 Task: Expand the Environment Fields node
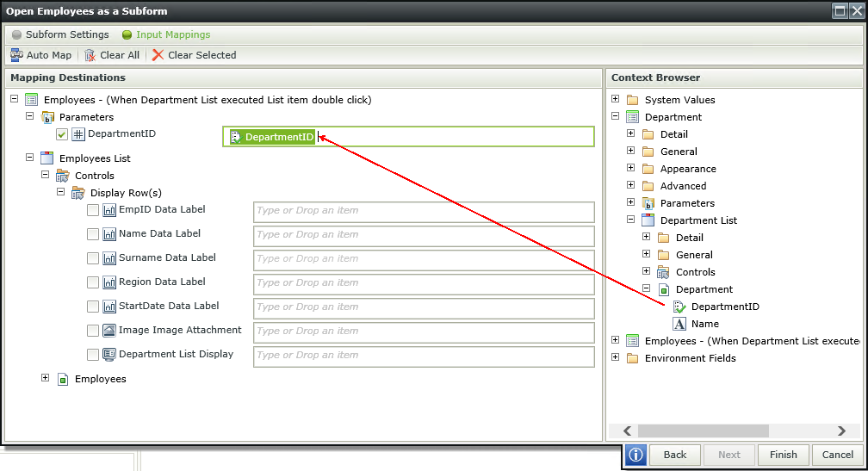pyautogui.click(x=615, y=357)
